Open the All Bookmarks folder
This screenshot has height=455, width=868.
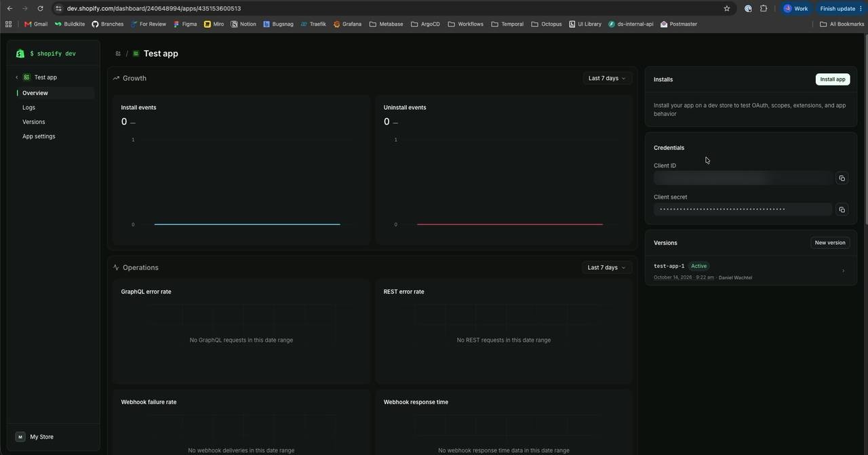(x=842, y=24)
